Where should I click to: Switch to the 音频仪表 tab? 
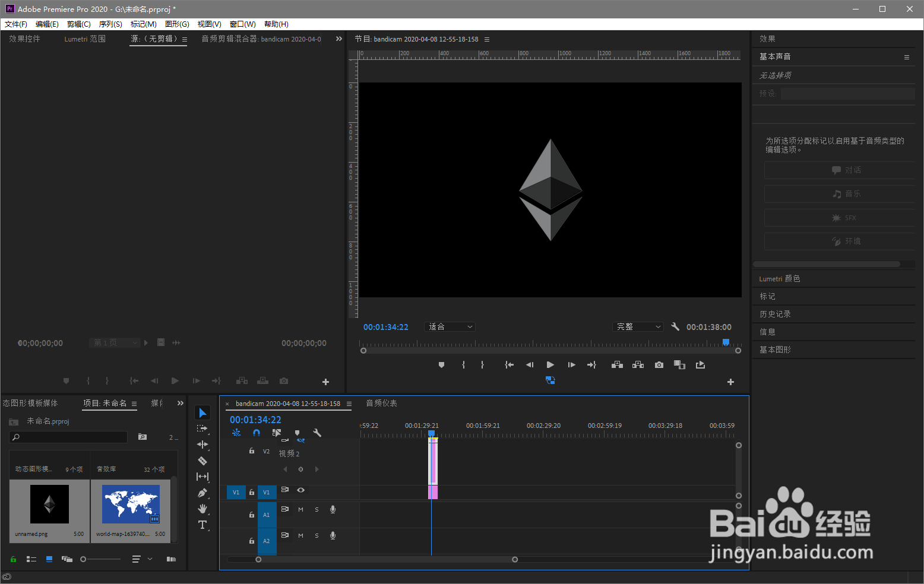(381, 403)
